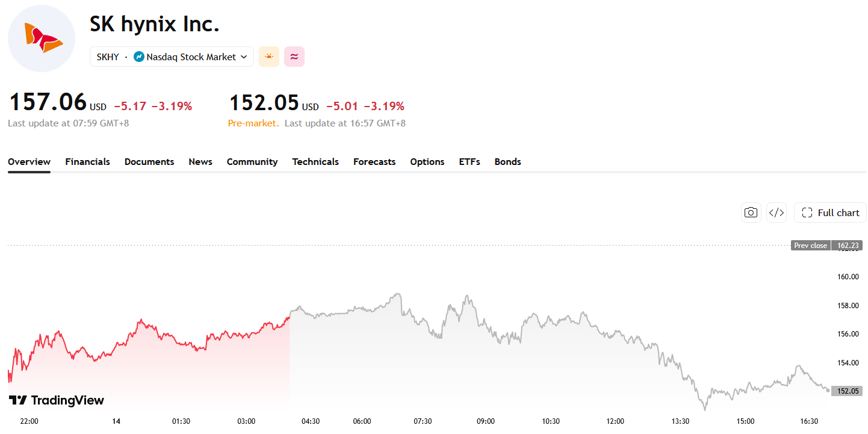Switch to the Options tab

pyautogui.click(x=427, y=161)
